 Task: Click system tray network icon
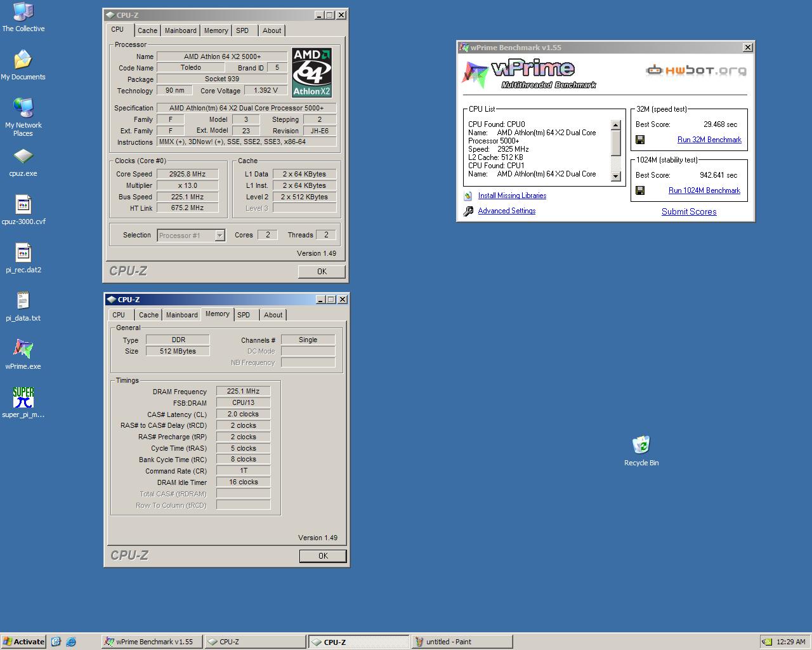coord(767,642)
